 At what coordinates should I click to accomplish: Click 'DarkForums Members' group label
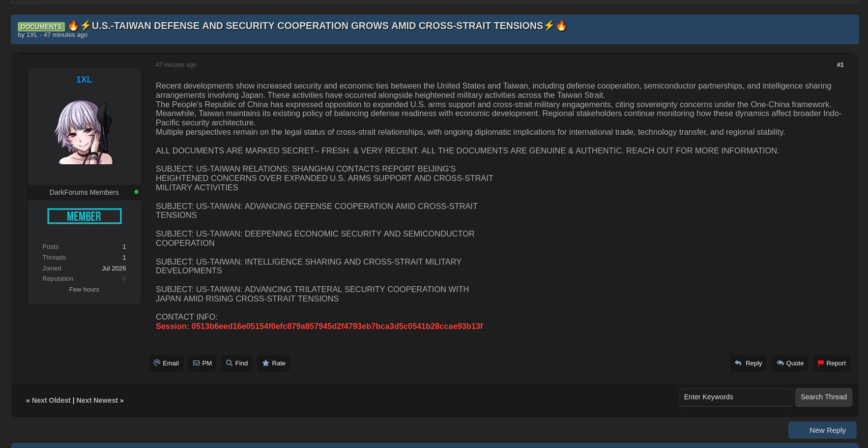click(84, 192)
